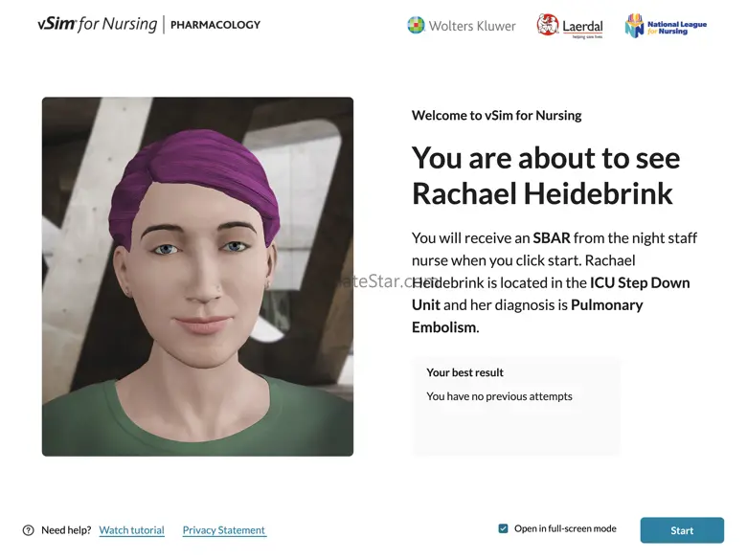Open the Privacy Statement link
Viewport: 747px width, 560px height.
[x=224, y=530]
